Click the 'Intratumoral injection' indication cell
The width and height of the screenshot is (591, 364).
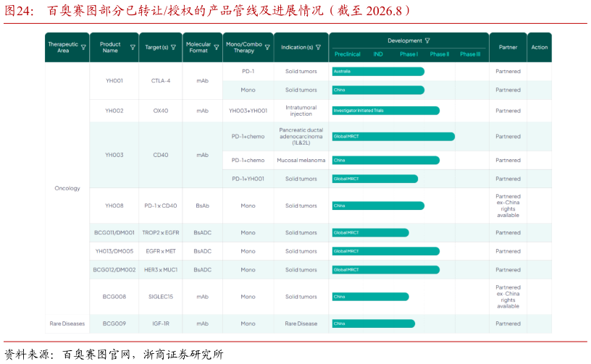click(x=301, y=111)
